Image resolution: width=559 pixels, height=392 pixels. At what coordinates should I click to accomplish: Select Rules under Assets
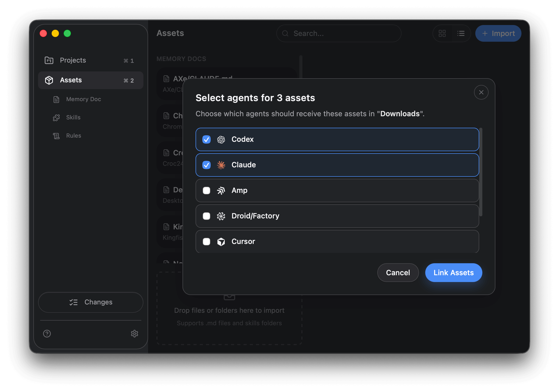[74, 136]
